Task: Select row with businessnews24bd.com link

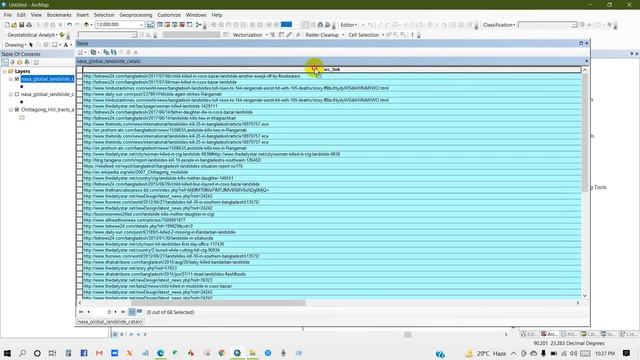Action: coord(79,214)
